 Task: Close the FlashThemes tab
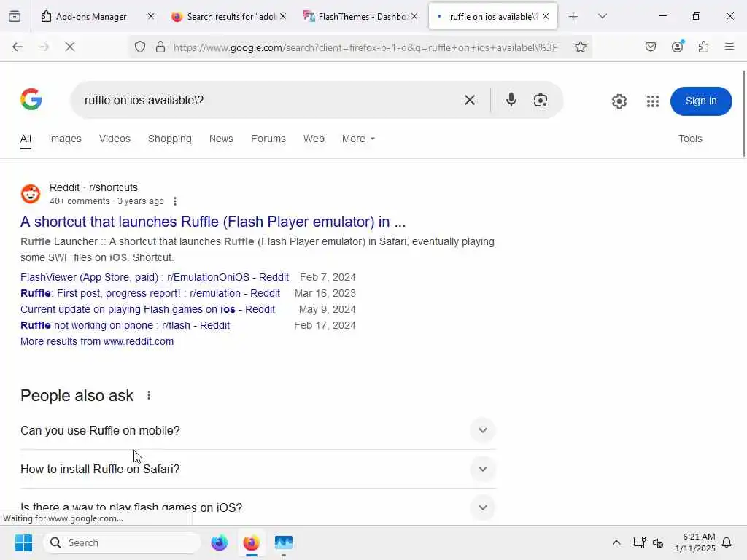414,16
